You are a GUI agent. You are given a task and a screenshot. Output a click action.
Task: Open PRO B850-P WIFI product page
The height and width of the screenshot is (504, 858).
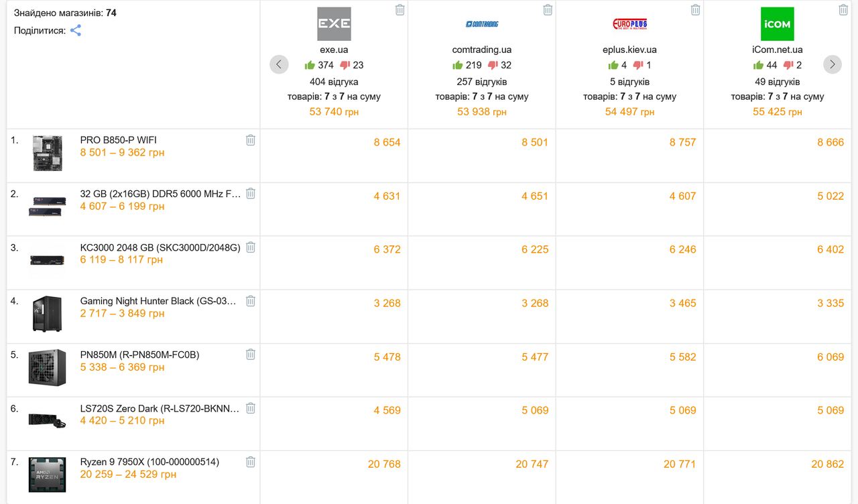[119, 140]
